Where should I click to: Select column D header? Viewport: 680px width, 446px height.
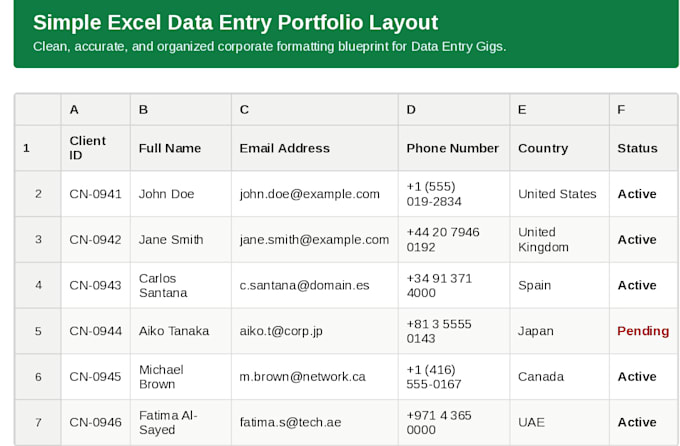454,109
